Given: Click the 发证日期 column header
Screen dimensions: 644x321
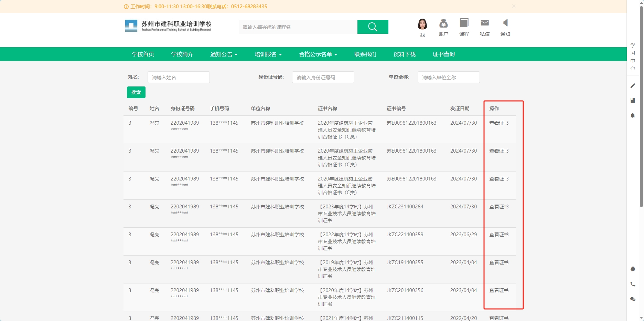Looking at the screenshot, I should (460, 108).
